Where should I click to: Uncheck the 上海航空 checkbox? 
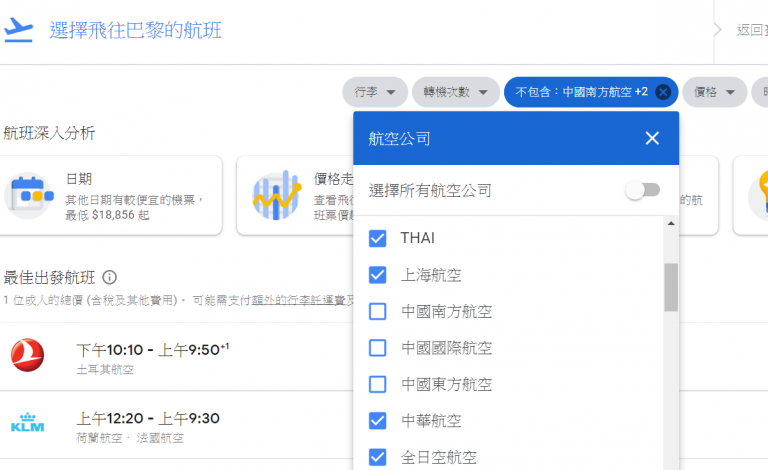coord(378,275)
